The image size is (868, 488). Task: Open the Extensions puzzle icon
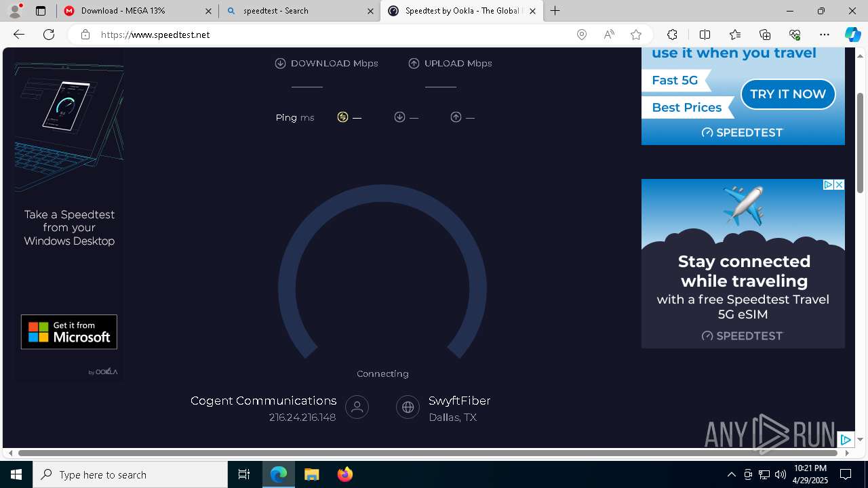click(672, 35)
